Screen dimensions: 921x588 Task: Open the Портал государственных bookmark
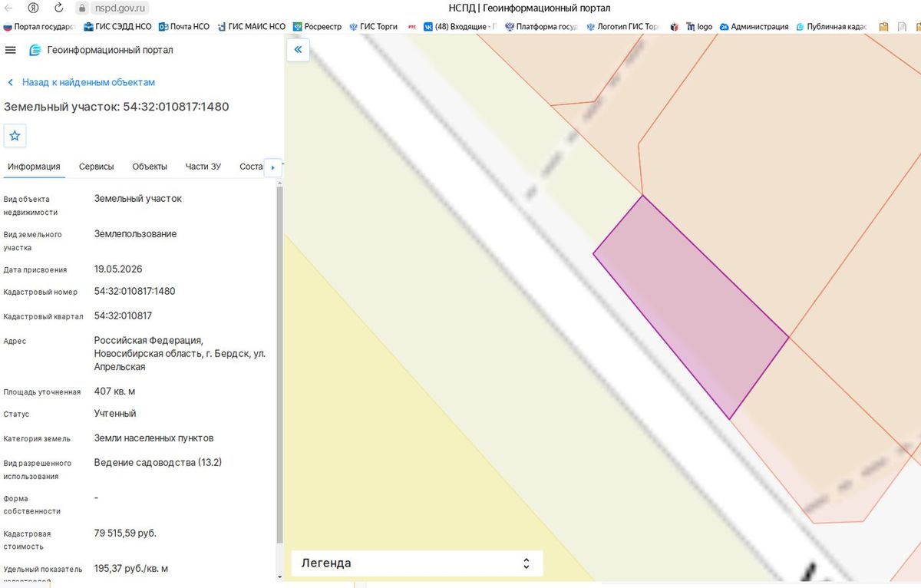click(39, 26)
